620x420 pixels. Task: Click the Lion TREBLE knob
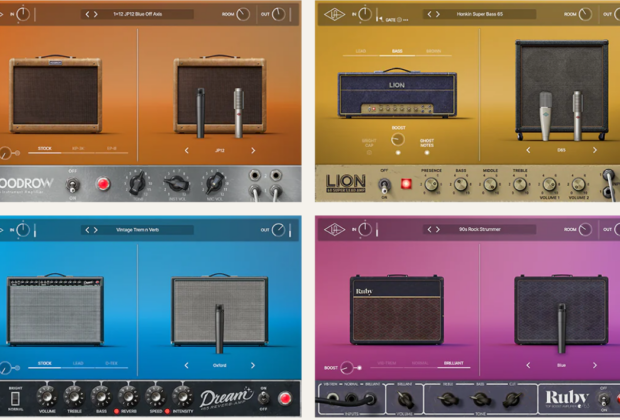[520, 184]
